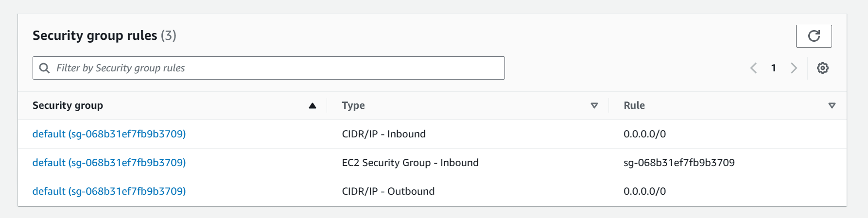868x218 pixels.
Task: Select the EC2 Security Group - Inbound cell
Action: click(x=410, y=163)
